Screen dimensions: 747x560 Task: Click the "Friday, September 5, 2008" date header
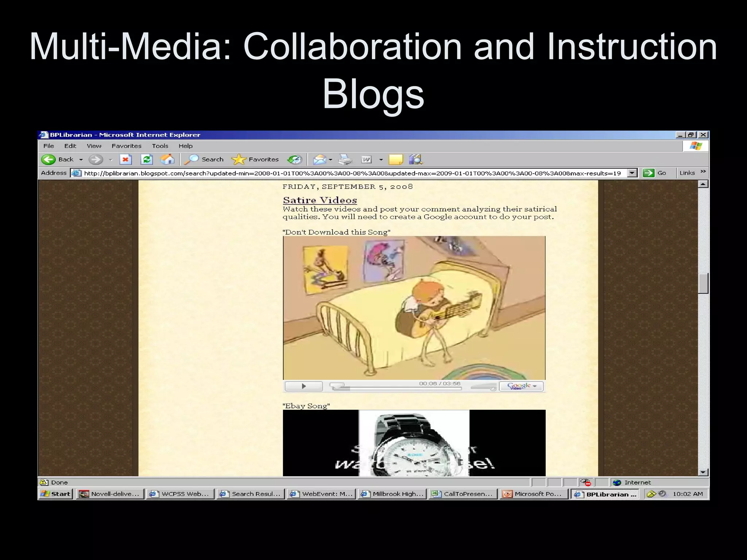click(348, 187)
